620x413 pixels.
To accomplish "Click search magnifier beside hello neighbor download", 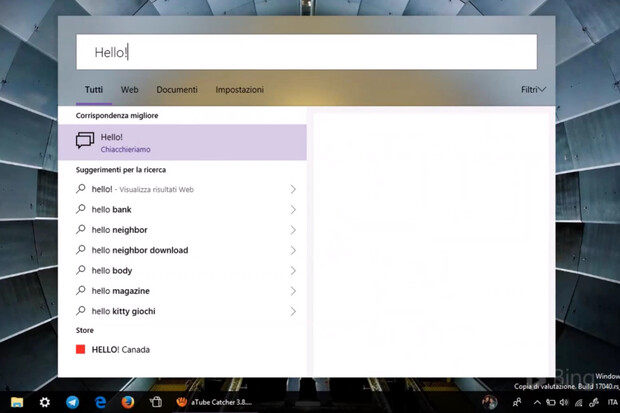I will (x=81, y=249).
